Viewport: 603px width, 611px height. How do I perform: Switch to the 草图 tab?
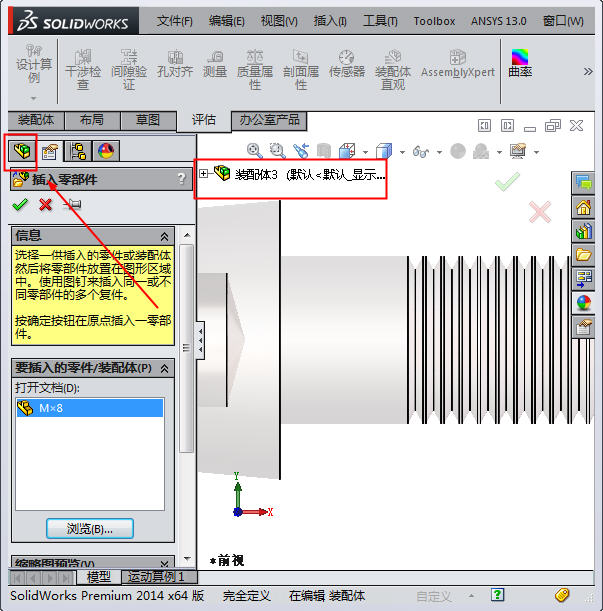pyautogui.click(x=147, y=120)
